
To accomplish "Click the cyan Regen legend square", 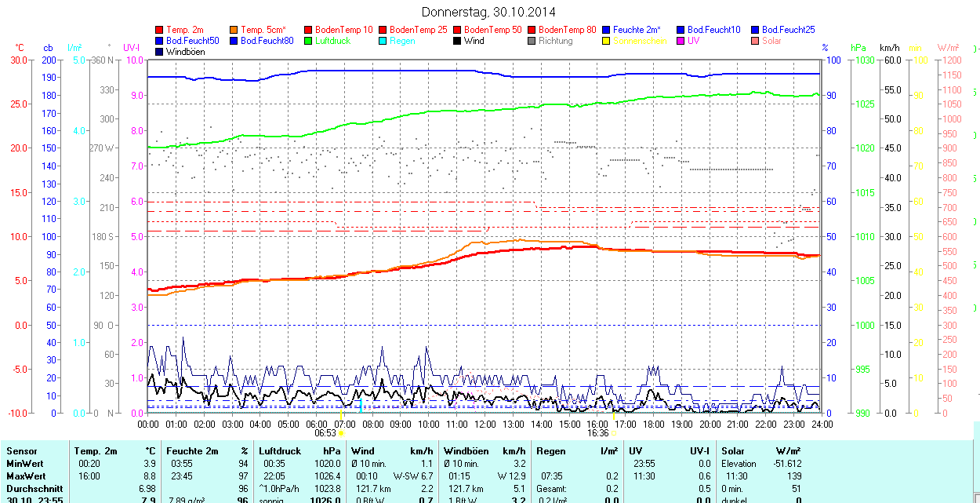I will (x=383, y=41).
